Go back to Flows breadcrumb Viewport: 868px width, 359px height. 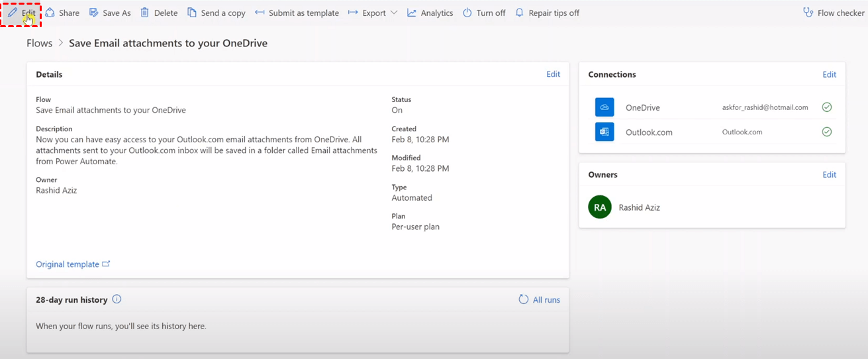[x=39, y=43]
